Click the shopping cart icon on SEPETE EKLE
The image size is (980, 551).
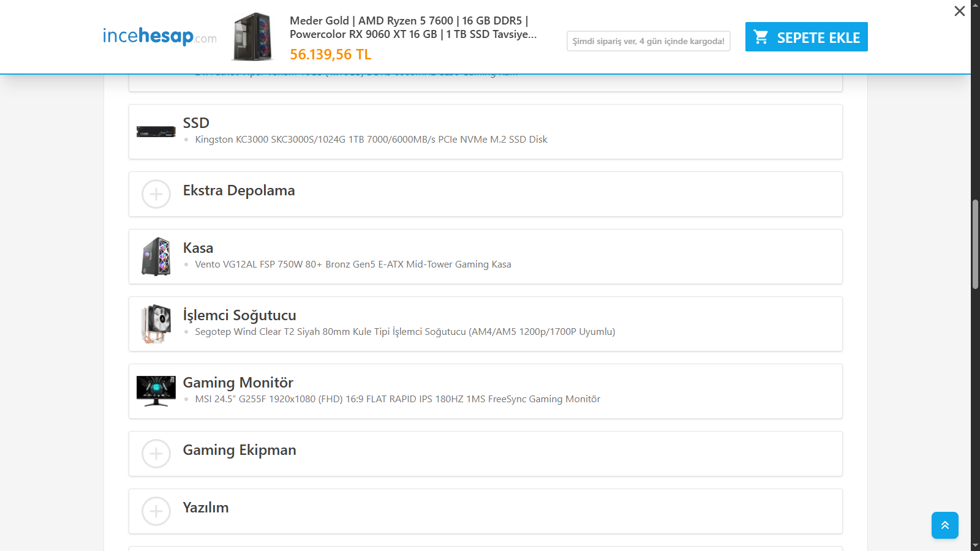(x=761, y=37)
